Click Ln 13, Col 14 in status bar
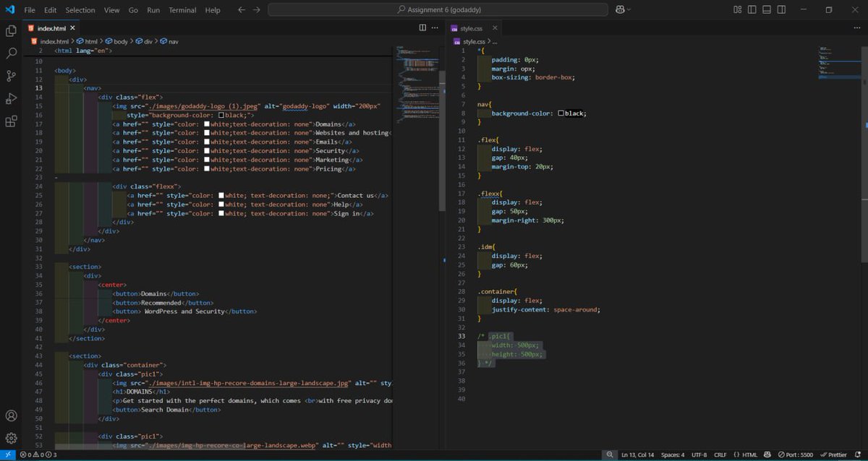Viewport: 868px width, 461px height. pyautogui.click(x=639, y=455)
